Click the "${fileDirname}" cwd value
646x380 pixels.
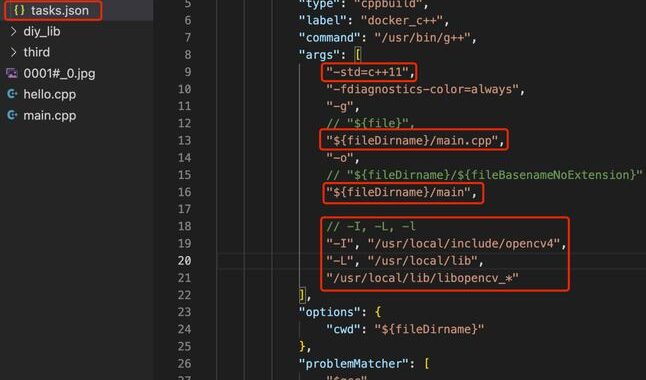[429, 329]
